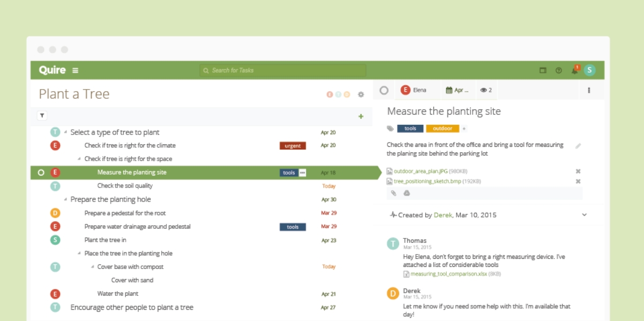Click the orange outdoor tag
644x321 pixels.
(x=443, y=129)
